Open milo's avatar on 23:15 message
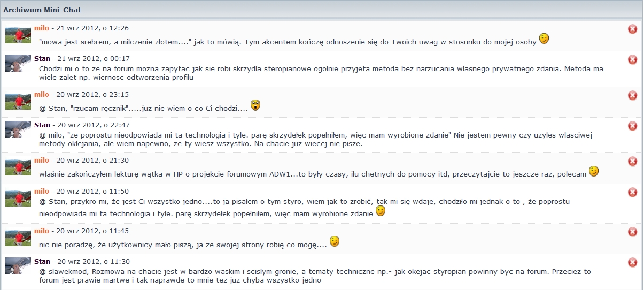Screen dimensions: 644x290 [18, 101]
